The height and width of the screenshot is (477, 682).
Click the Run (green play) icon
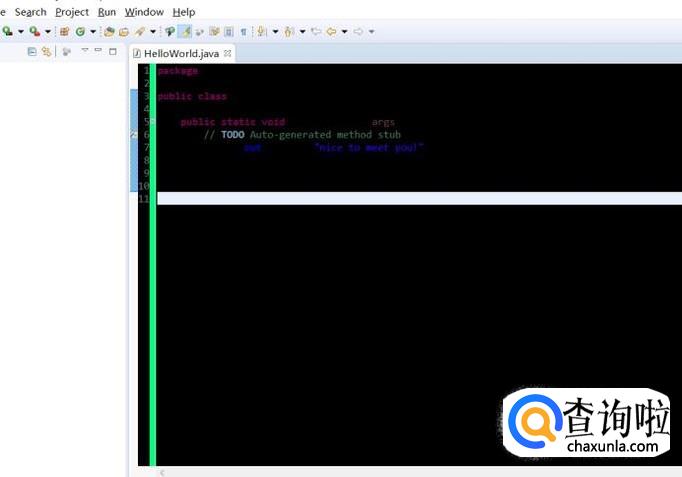click(7, 31)
